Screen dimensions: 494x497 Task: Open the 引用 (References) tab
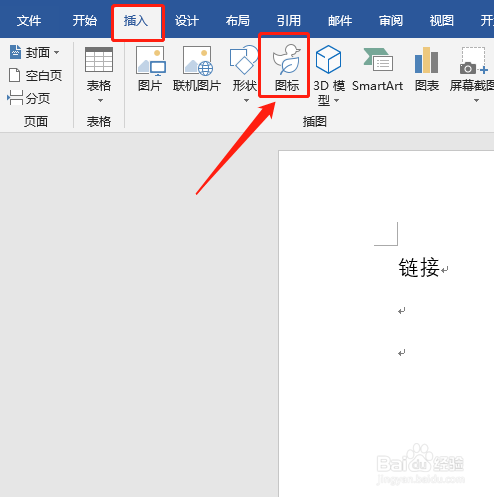point(289,21)
